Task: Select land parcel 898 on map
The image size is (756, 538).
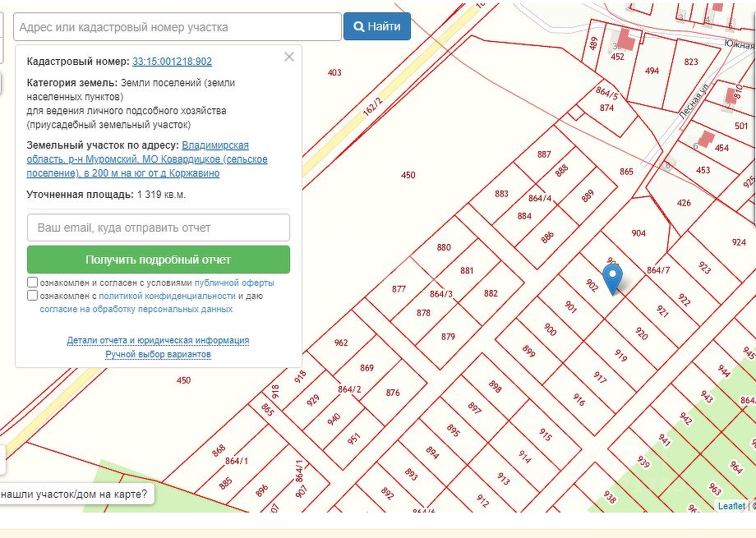Action: (495, 386)
